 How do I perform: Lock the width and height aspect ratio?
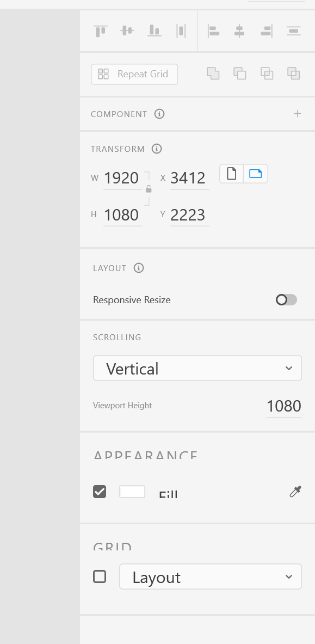point(148,188)
